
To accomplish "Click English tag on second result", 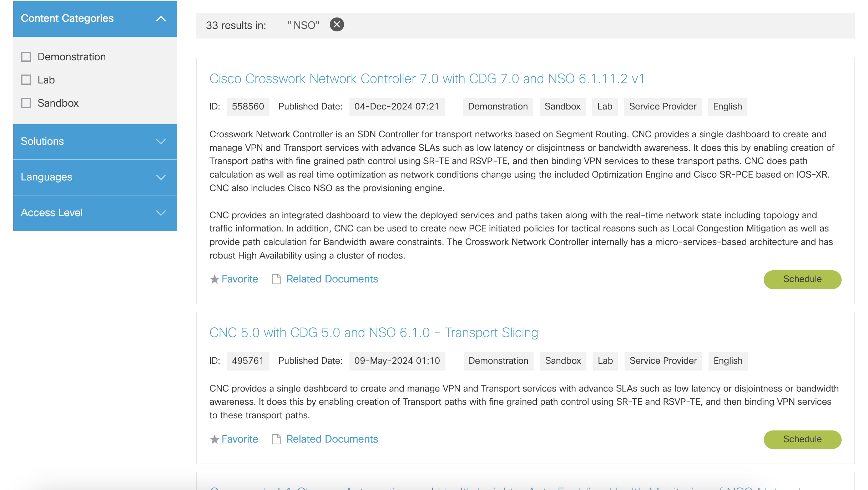I will coord(728,361).
